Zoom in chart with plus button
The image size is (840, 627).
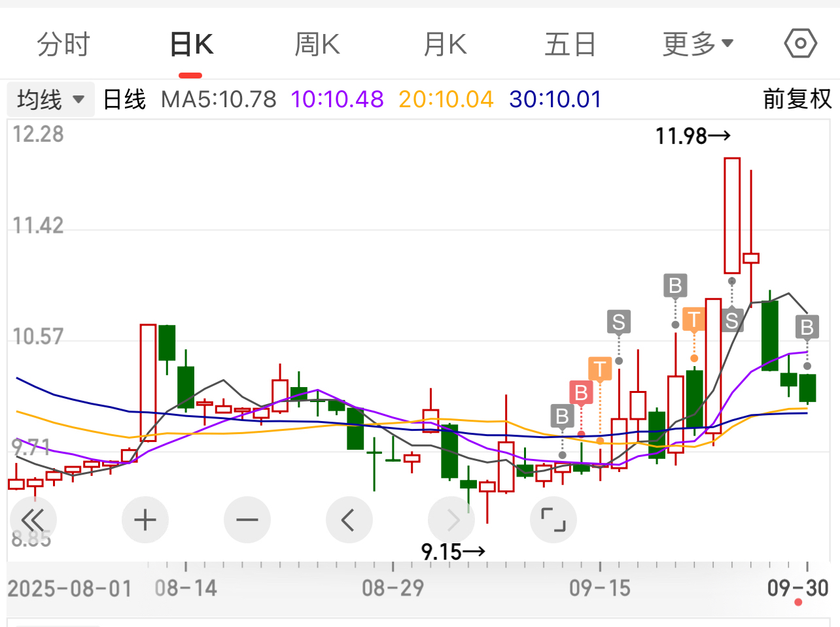point(145,520)
